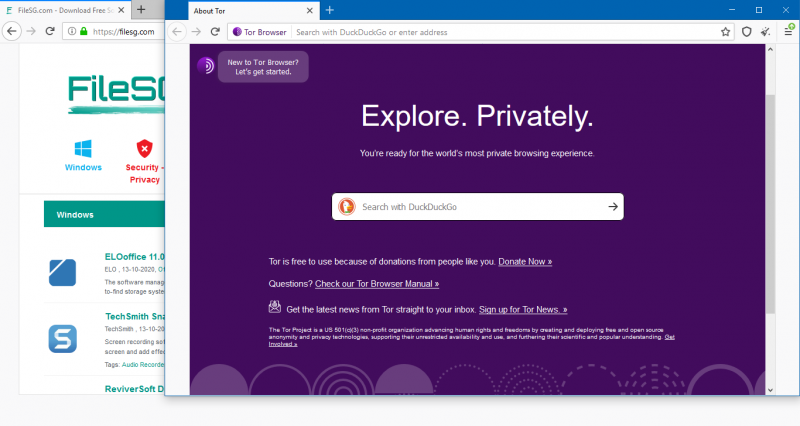Click the FileSG logo
800x426 pixels.
tap(116, 93)
